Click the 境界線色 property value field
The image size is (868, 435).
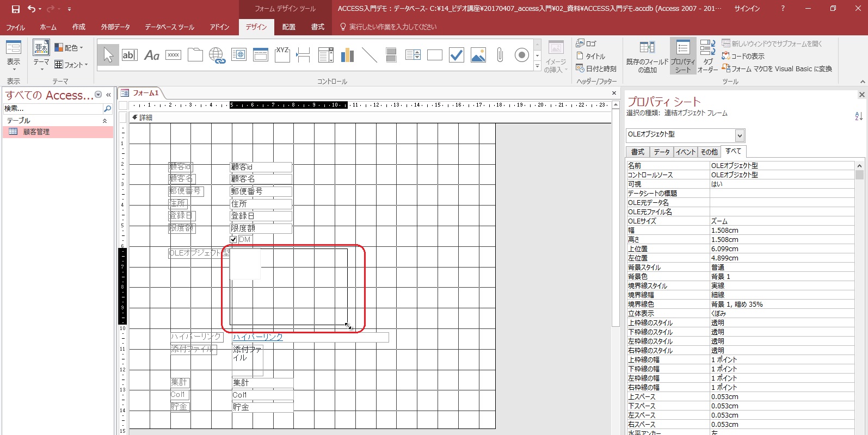(x=782, y=304)
